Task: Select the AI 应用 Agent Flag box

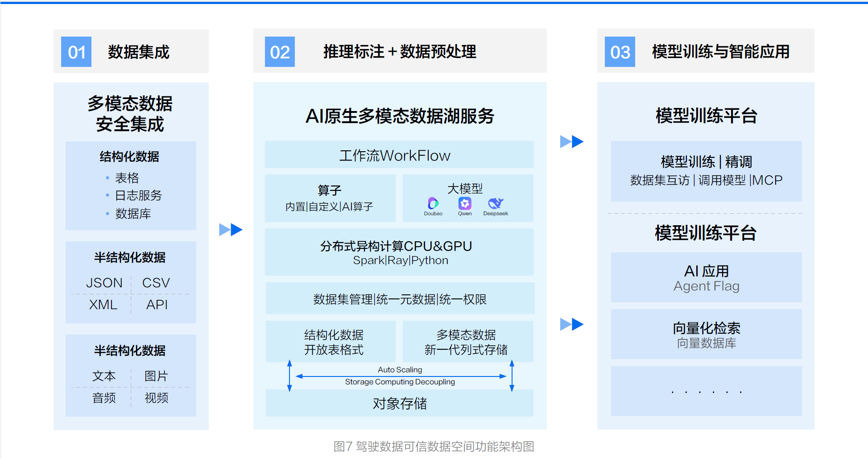Action: 706,278
